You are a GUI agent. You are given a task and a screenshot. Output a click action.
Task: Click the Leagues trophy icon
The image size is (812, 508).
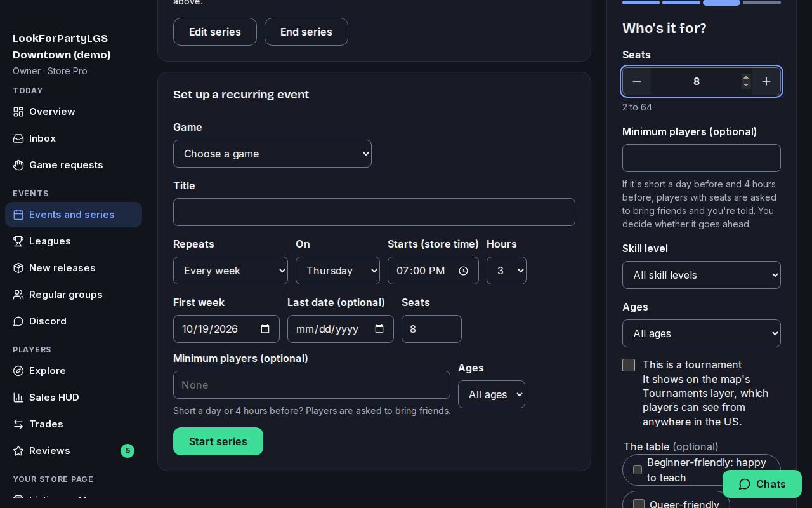click(18, 241)
